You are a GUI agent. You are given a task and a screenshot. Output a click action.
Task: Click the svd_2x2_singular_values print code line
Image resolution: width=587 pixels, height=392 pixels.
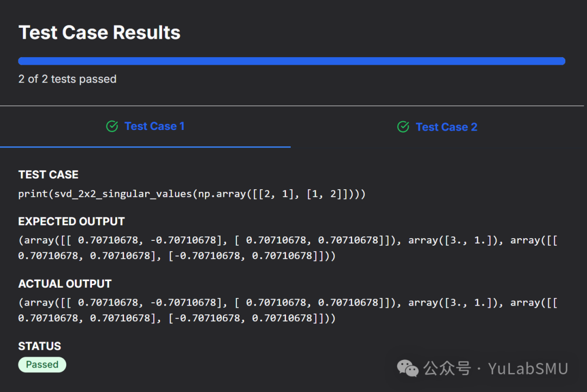[191, 194]
